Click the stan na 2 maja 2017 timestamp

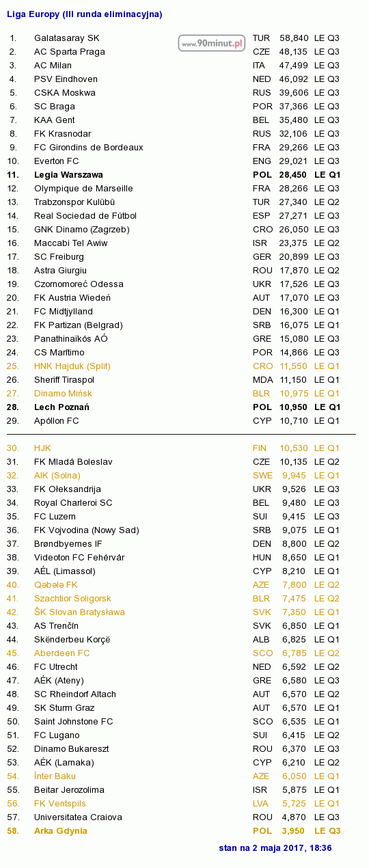point(275,848)
